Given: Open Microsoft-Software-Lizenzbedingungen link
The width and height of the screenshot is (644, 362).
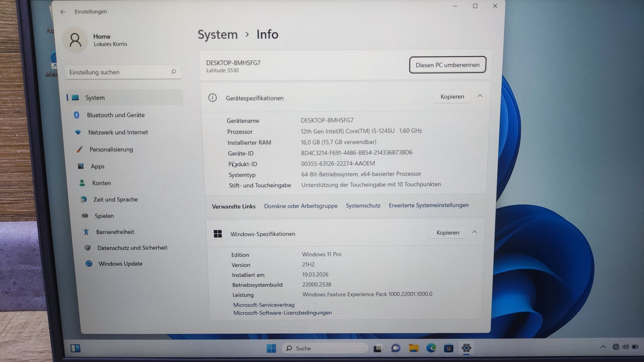Looking at the screenshot, I should point(283,313).
